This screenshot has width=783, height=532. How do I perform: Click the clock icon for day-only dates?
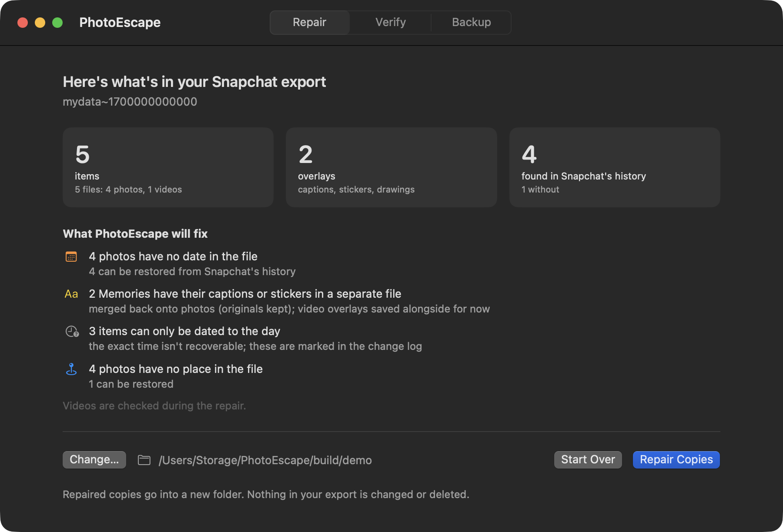pos(72,332)
